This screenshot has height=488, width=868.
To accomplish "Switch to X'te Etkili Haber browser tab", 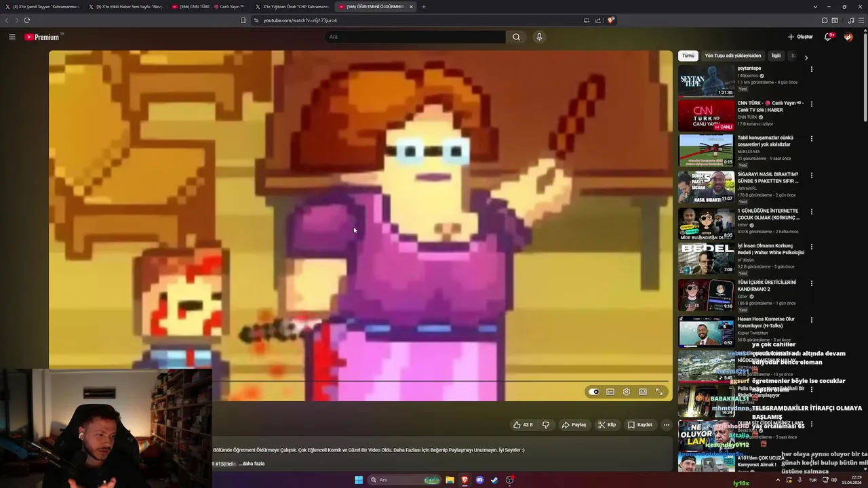I will tap(126, 7).
